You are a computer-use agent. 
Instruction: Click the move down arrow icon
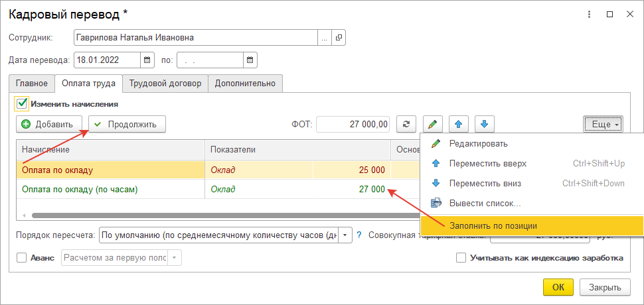[485, 124]
